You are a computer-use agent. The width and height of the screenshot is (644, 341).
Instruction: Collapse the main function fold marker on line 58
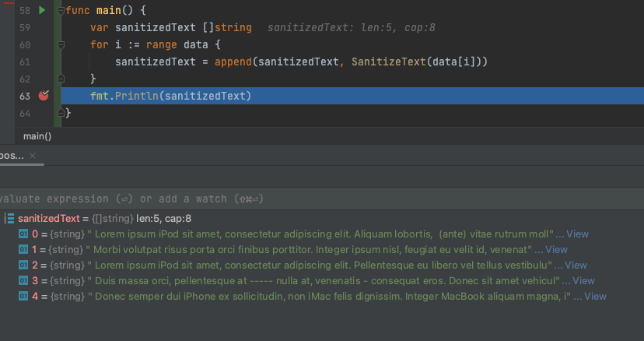59,12
